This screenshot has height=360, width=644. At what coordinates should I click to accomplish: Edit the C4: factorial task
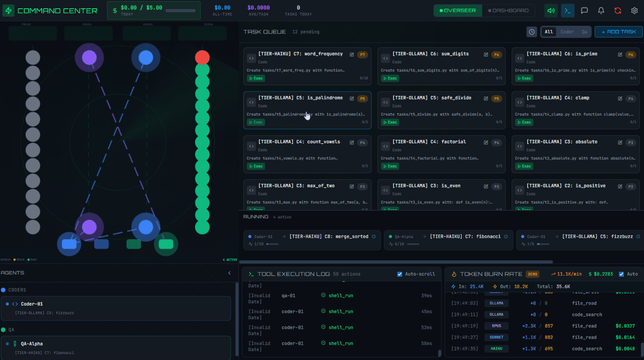click(486, 142)
